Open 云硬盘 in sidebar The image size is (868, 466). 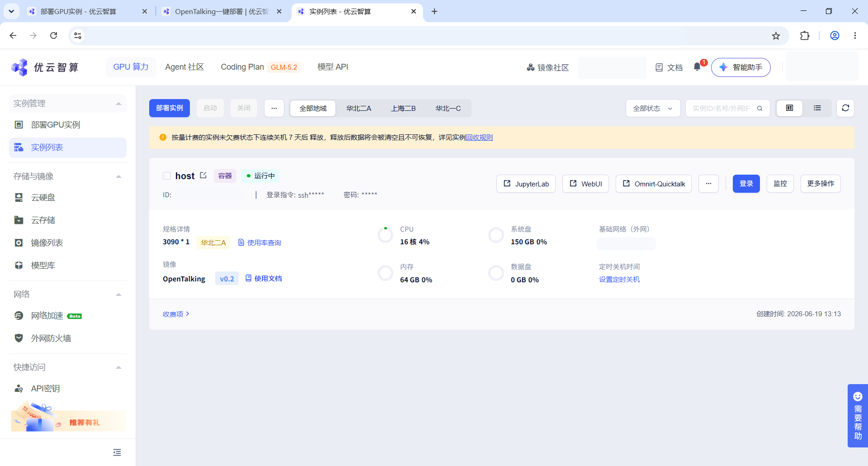coord(68,198)
